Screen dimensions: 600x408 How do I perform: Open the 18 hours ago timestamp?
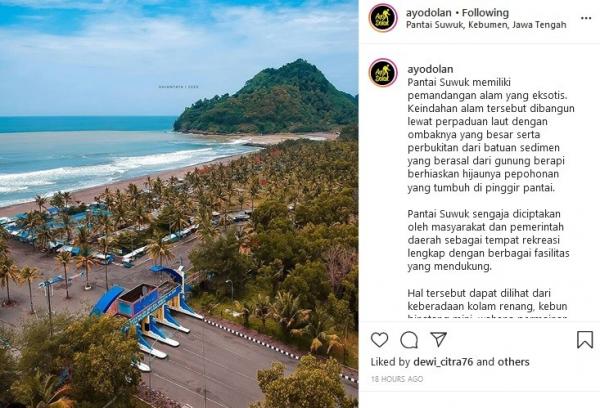coord(397,379)
